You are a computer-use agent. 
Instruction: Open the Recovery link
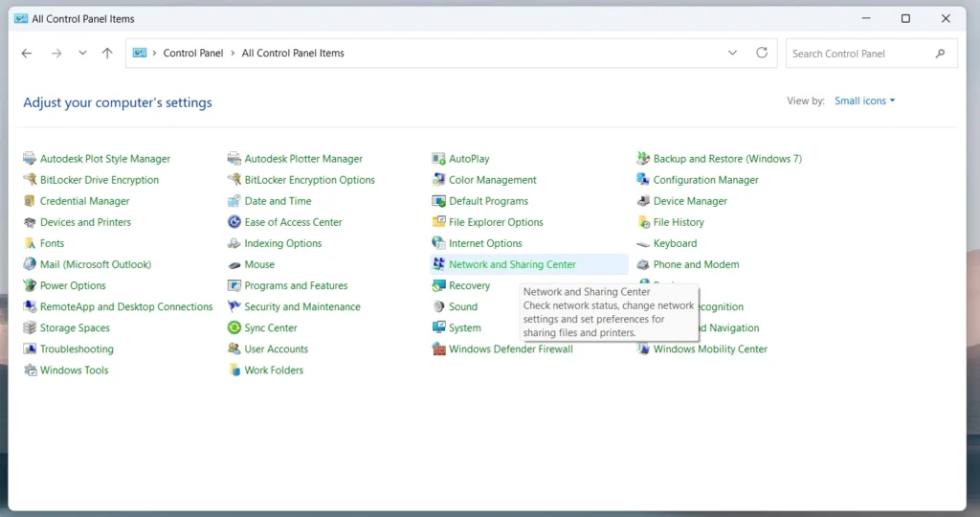click(469, 285)
